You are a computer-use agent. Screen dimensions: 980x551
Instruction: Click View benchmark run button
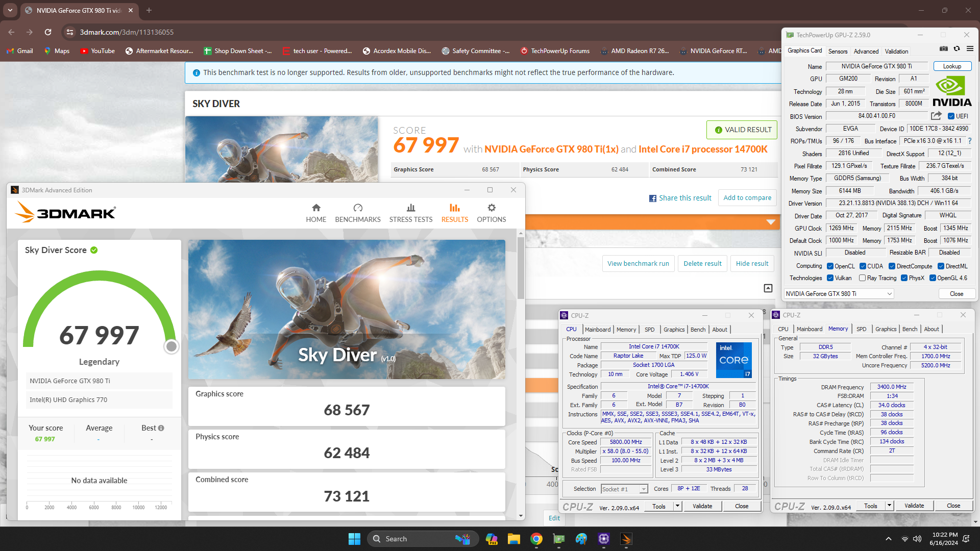click(638, 264)
